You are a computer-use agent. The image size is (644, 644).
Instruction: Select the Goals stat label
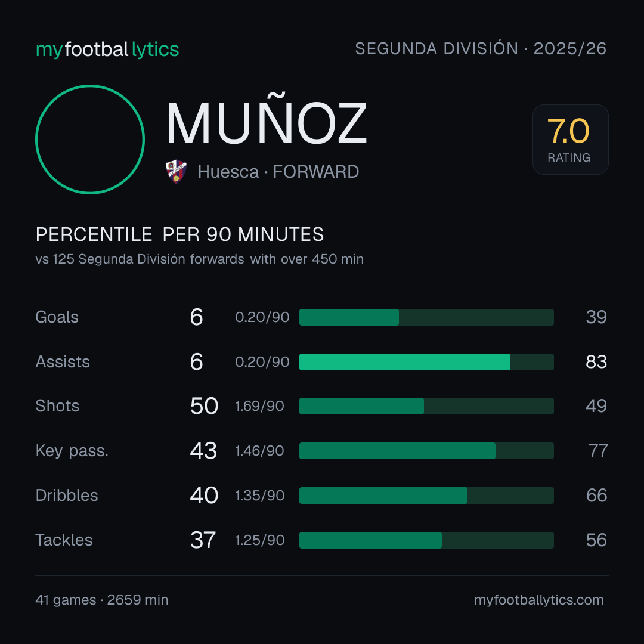click(57, 317)
